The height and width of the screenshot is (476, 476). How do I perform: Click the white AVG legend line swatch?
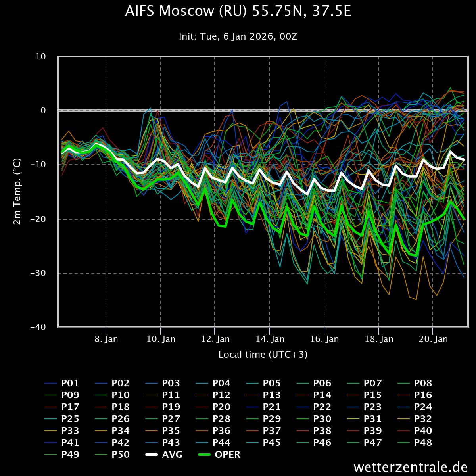(x=152, y=455)
